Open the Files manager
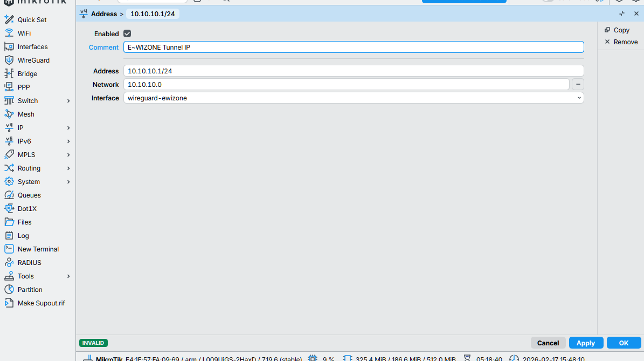The width and height of the screenshot is (644, 361). 25,222
